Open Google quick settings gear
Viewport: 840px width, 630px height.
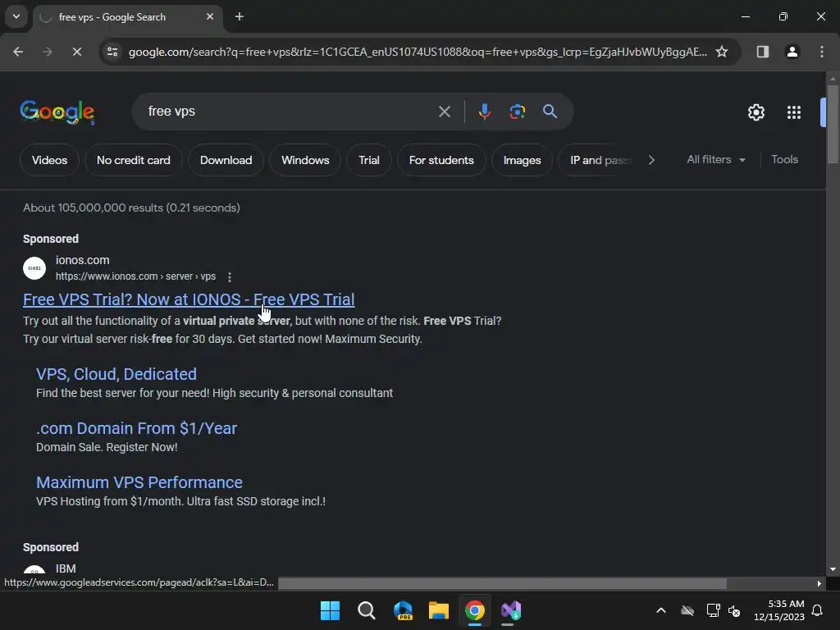pos(756,112)
